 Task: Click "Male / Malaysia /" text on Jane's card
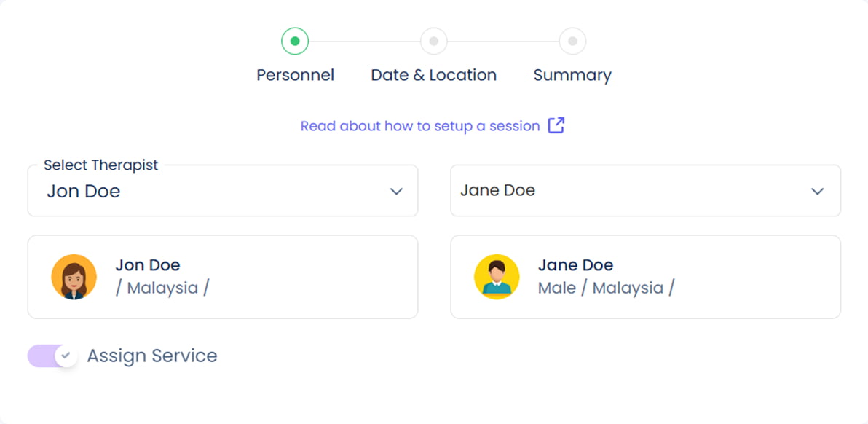click(606, 288)
